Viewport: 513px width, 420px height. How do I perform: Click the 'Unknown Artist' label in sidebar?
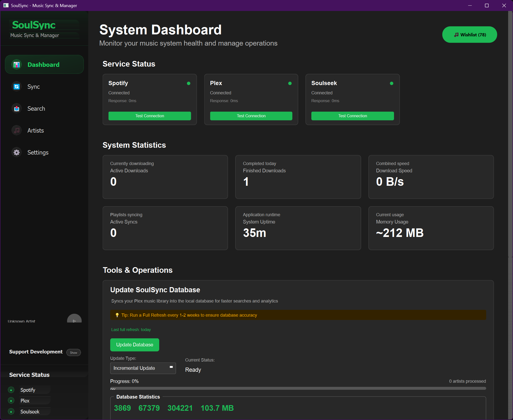click(21, 321)
